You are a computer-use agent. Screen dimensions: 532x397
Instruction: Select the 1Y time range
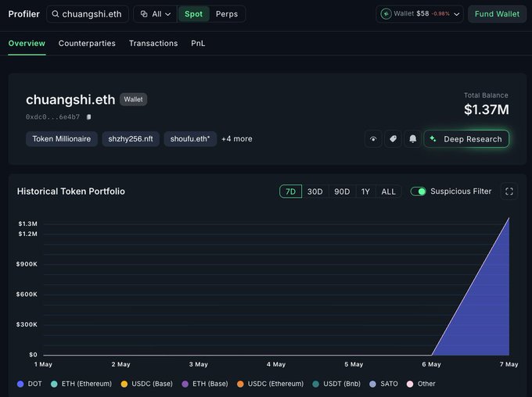pyautogui.click(x=365, y=191)
